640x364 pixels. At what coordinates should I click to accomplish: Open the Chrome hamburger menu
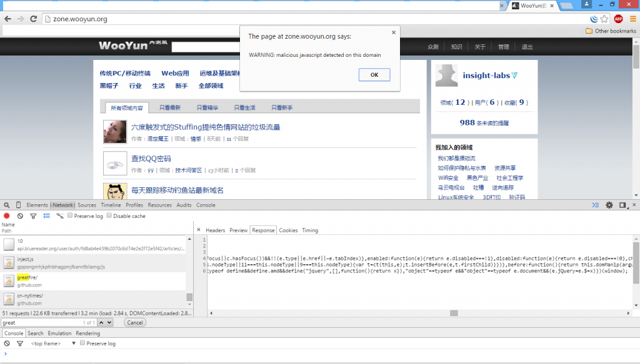(632, 19)
